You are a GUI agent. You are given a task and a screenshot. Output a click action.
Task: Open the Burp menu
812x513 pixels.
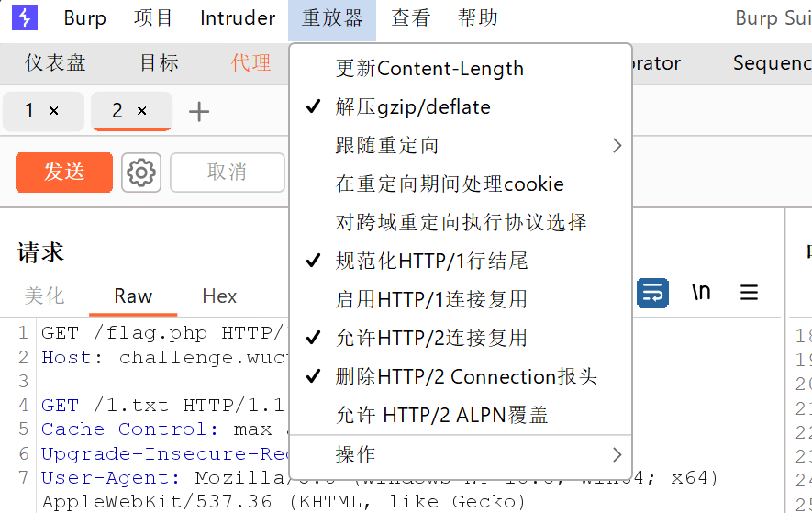85,18
